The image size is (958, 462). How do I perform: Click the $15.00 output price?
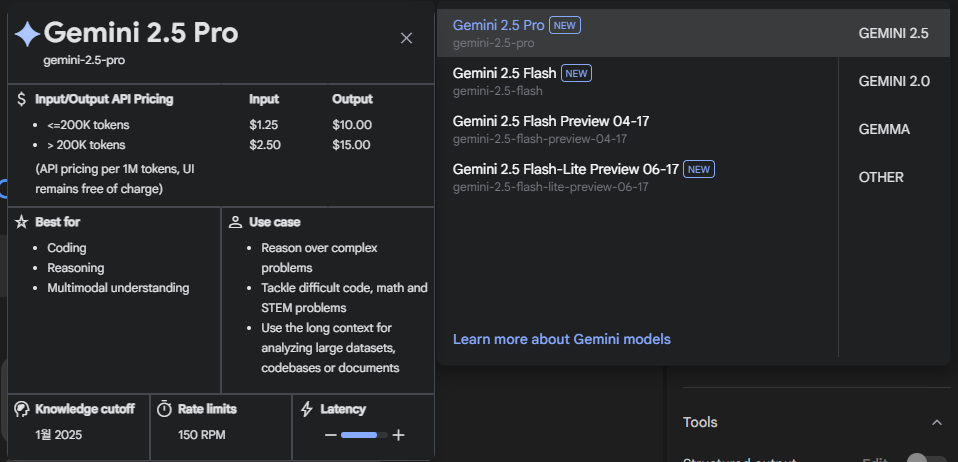point(351,145)
